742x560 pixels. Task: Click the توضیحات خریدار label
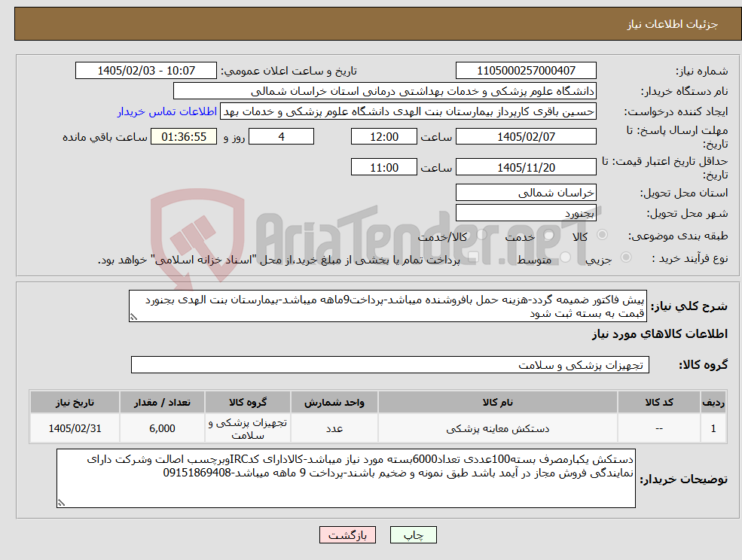point(684,479)
